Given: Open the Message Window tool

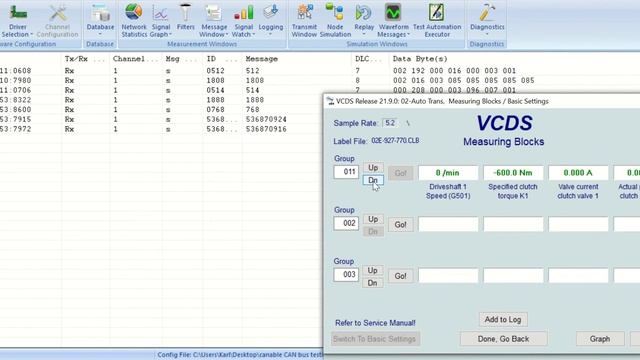Looking at the screenshot, I should point(214,20).
